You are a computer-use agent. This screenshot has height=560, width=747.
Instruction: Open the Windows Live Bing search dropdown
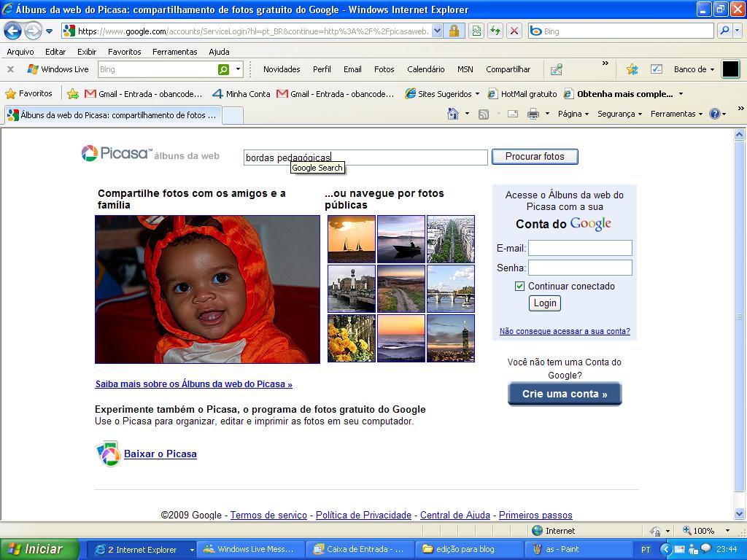[x=239, y=69]
